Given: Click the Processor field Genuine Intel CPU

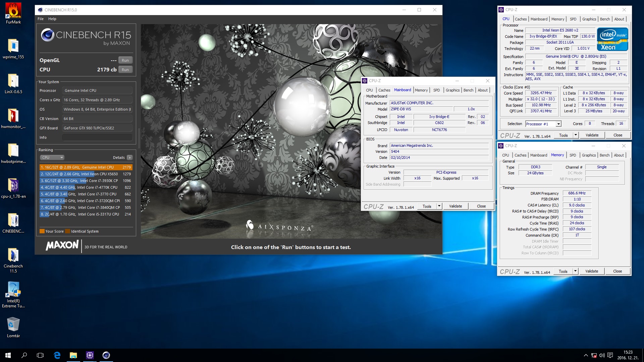Looking at the screenshot, I should click(x=97, y=90).
